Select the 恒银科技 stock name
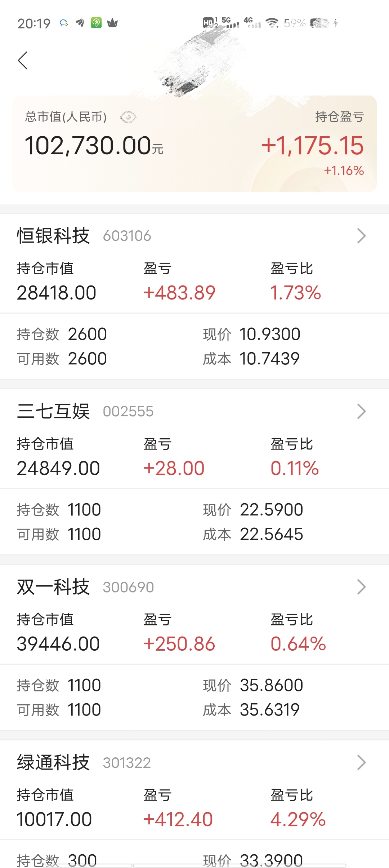 53,236
